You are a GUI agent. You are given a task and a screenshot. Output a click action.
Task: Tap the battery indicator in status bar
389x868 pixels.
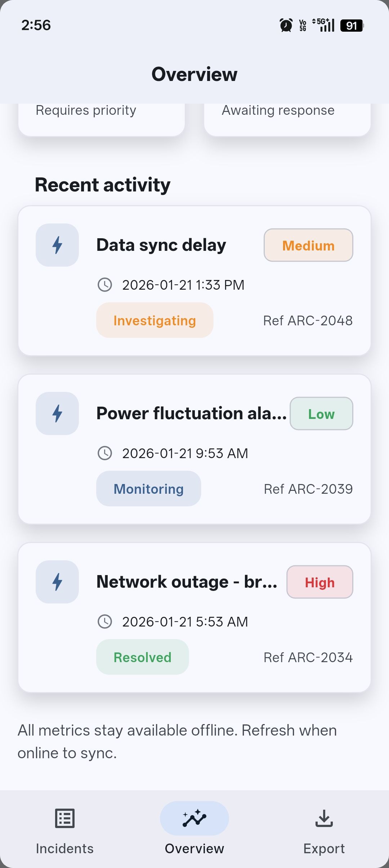352,26
